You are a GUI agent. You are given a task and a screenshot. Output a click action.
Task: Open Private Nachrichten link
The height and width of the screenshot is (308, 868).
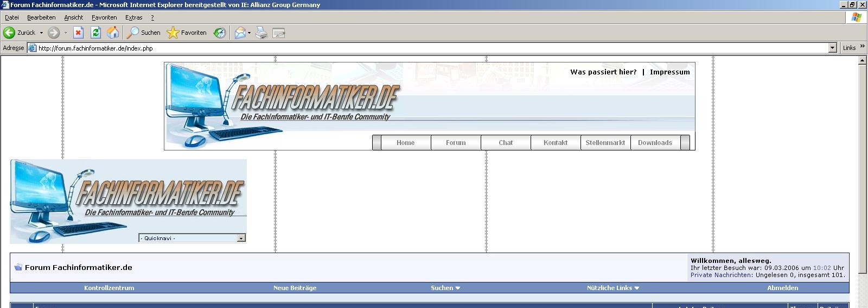(x=721, y=275)
